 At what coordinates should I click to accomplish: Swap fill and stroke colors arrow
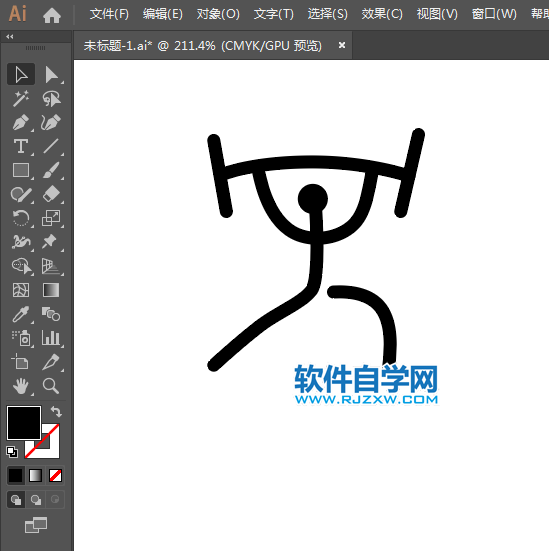[x=56, y=411]
